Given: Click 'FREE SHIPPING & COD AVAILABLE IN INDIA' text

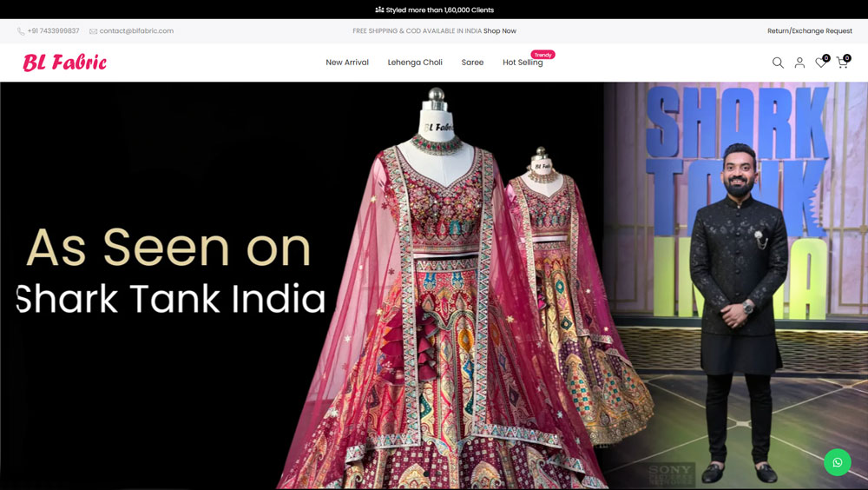Looking at the screenshot, I should tap(417, 31).
